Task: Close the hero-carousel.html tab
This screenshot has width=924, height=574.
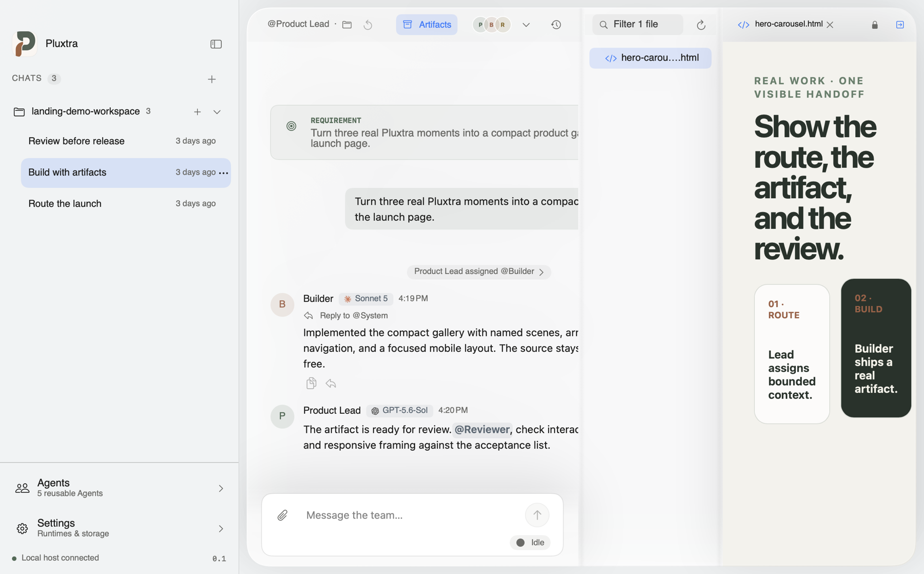Action: pos(830,25)
